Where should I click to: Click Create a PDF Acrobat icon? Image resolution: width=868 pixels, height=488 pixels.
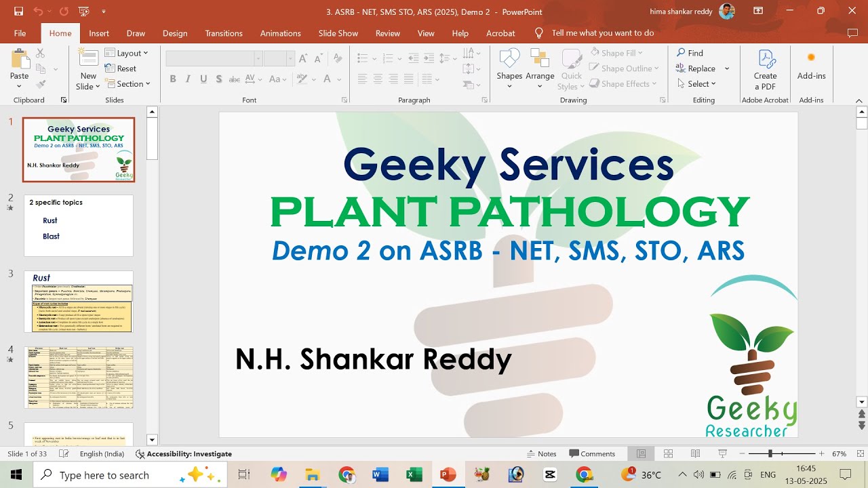(x=766, y=69)
